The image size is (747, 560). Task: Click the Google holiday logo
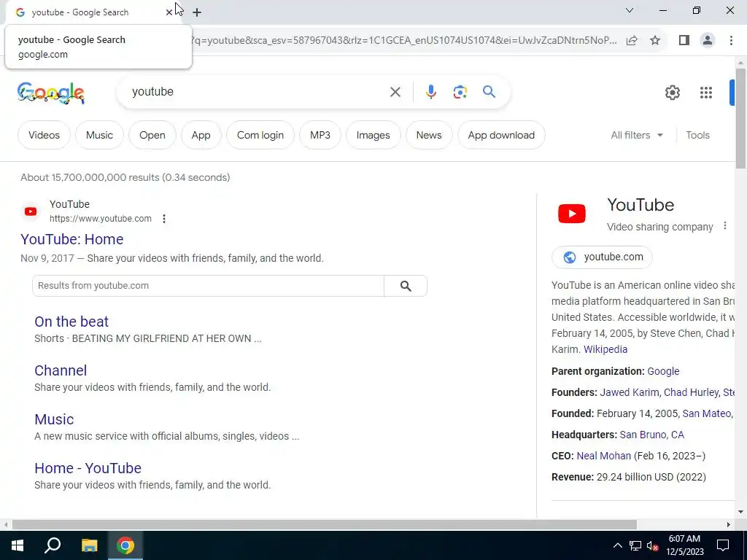[51, 93]
